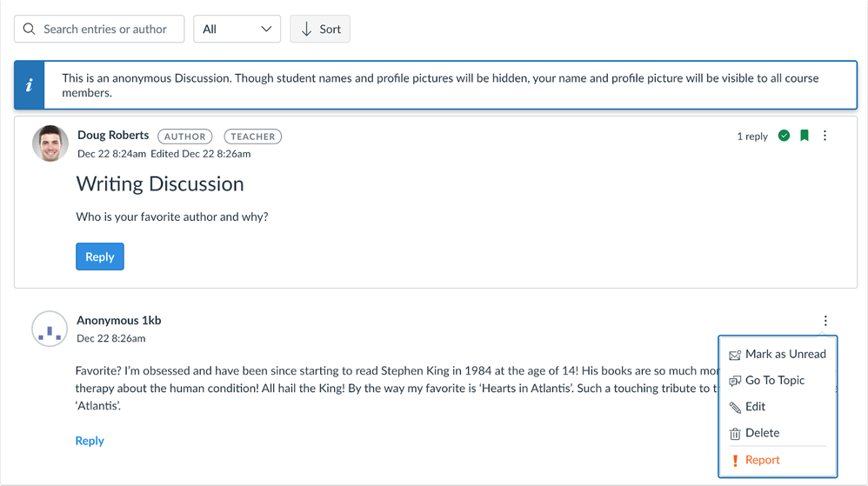
Task: Click the AUTHOR badge
Action: 185,136
